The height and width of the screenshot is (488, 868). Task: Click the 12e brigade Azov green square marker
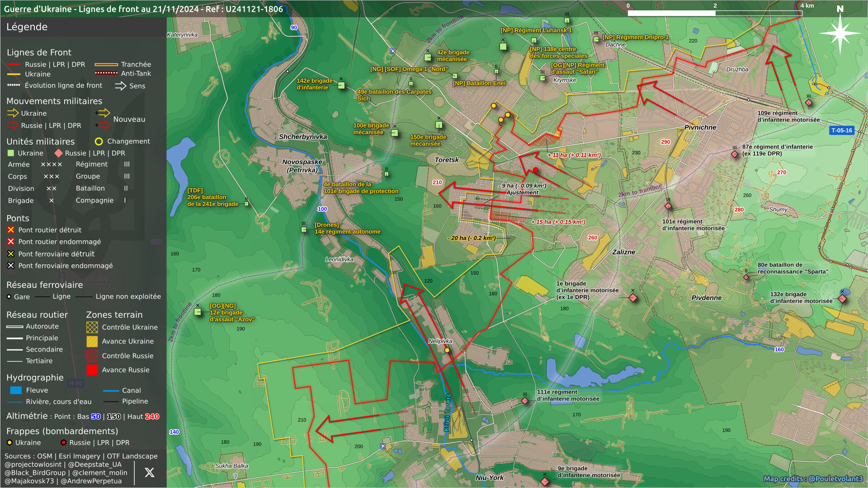pyautogui.click(x=198, y=312)
